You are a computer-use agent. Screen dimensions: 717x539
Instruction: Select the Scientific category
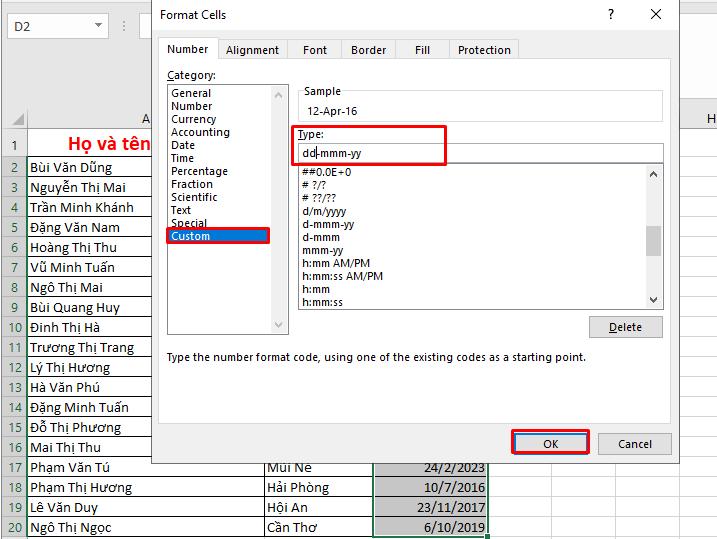[x=194, y=197]
